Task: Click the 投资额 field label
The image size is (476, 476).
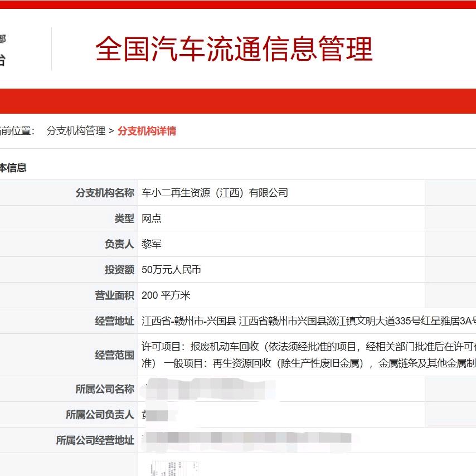Action: click(119, 270)
